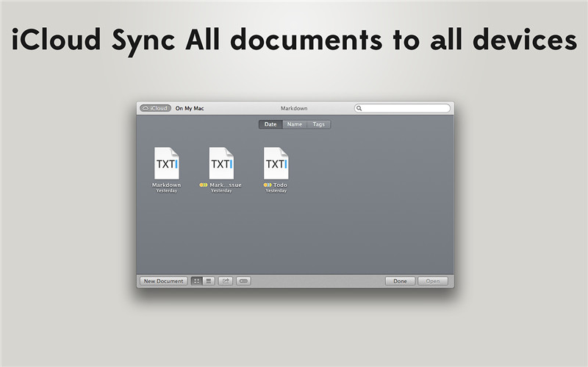Click the magnifying glass search icon
Image resolution: width=588 pixels, height=367 pixels.
[x=359, y=108]
